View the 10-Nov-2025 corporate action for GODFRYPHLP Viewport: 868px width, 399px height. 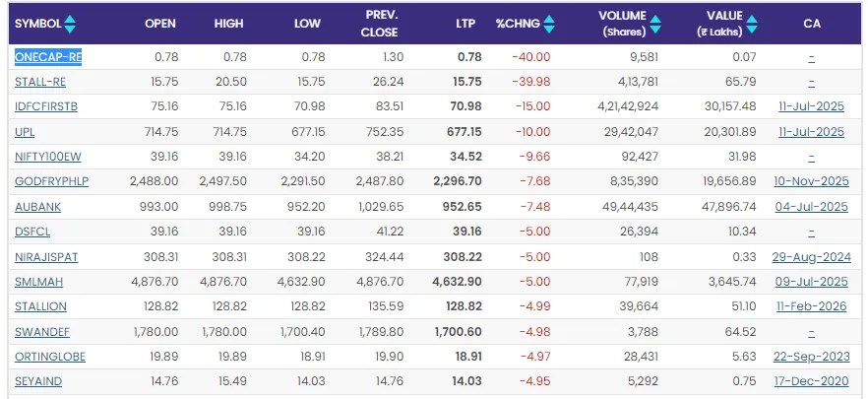click(x=811, y=181)
